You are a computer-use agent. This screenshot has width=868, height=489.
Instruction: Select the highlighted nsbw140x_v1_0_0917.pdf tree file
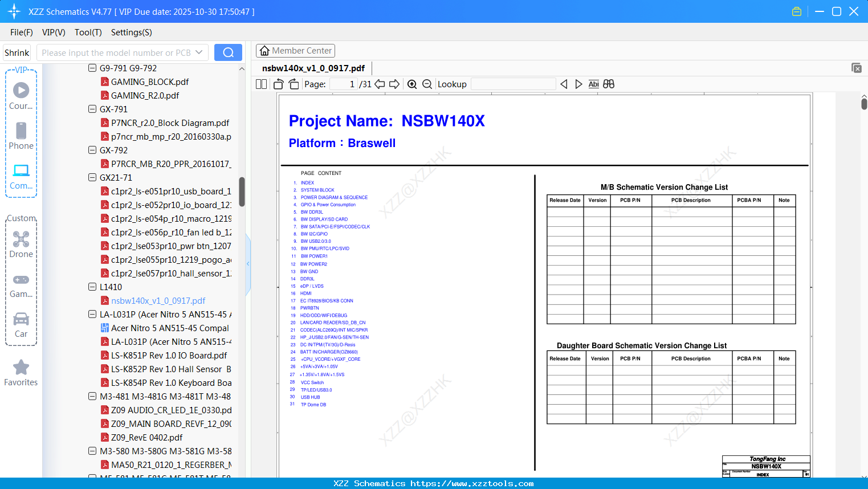click(158, 300)
